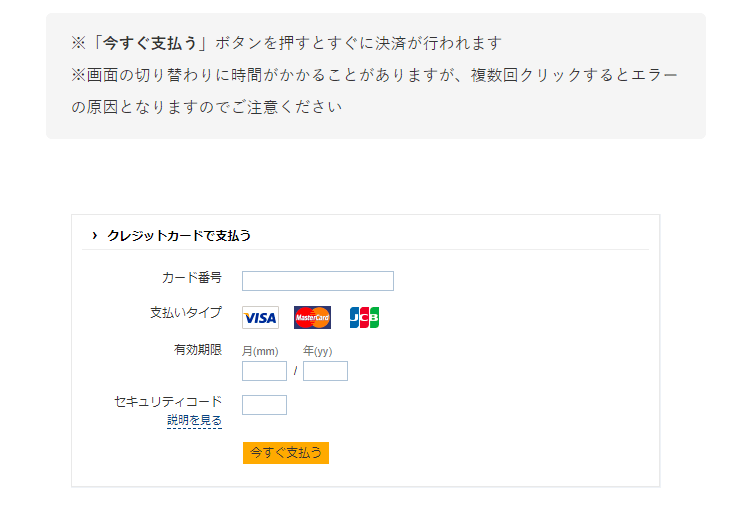Click the 月(mm) caption above month box
This screenshot has height=531, width=751.
pyautogui.click(x=260, y=351)
